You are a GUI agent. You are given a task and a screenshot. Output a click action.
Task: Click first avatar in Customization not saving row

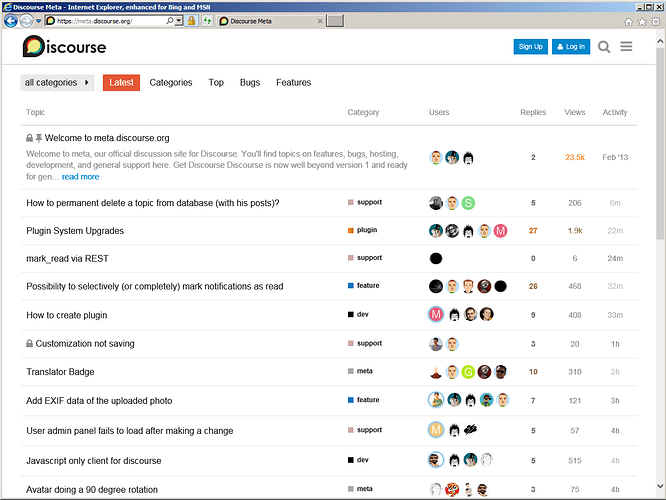(436, 344)
